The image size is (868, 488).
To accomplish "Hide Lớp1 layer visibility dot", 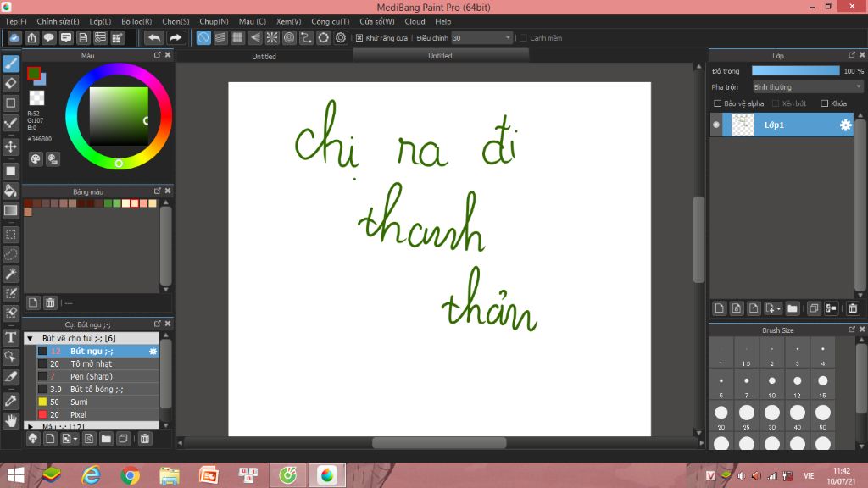I will 715,125.
